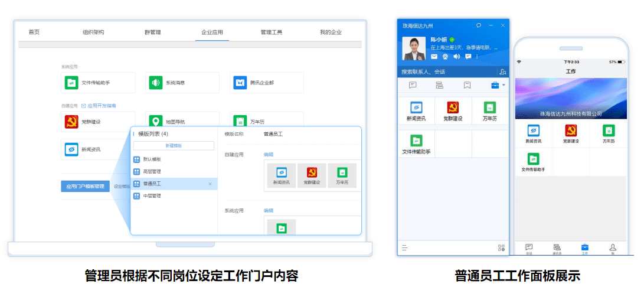Open the three-dot more menu in client header
This screenshot has height=287, width=644.
(x=477, y=56)
